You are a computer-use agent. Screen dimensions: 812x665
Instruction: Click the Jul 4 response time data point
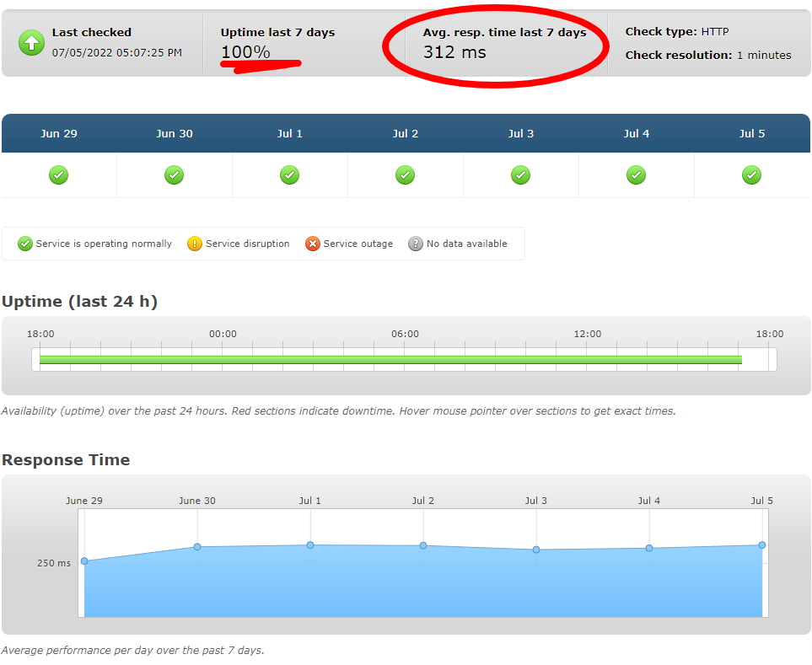point(649,548)
